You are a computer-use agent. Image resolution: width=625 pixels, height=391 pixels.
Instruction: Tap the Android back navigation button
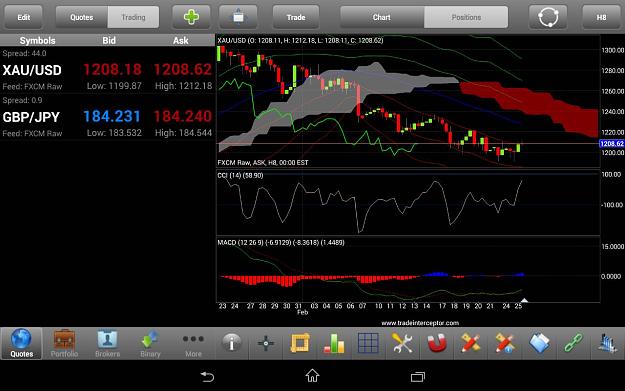pyautogui.click(x=207, y=376)
